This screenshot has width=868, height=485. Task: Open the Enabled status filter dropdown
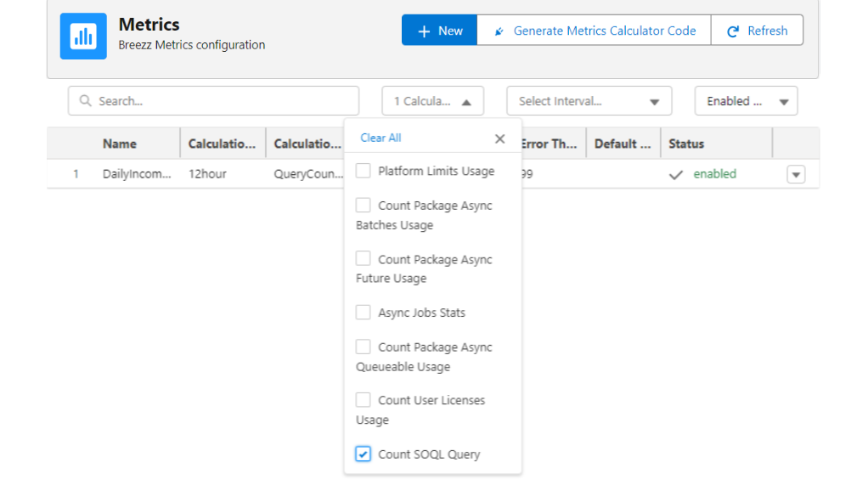pos(747,101)
